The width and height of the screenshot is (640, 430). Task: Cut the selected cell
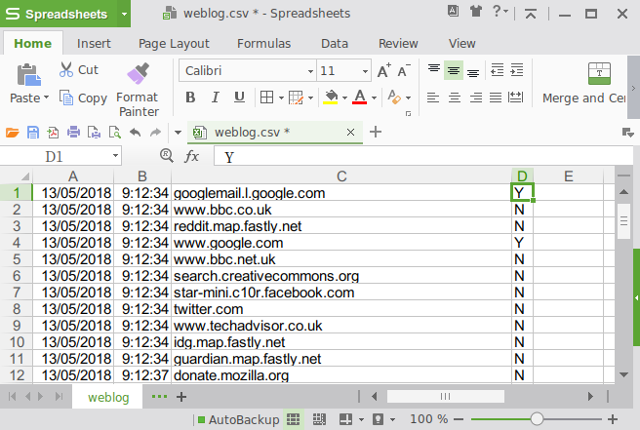tap(79, 70)
